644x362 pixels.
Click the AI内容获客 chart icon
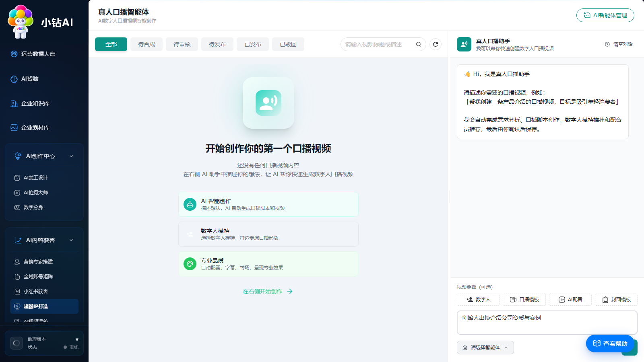[x=18, y=240]
